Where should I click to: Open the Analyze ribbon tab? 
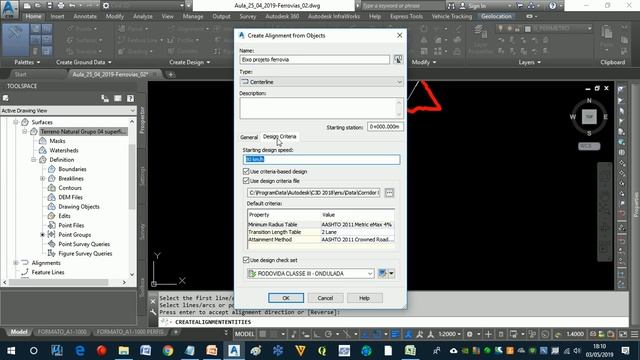click(142, 16)
